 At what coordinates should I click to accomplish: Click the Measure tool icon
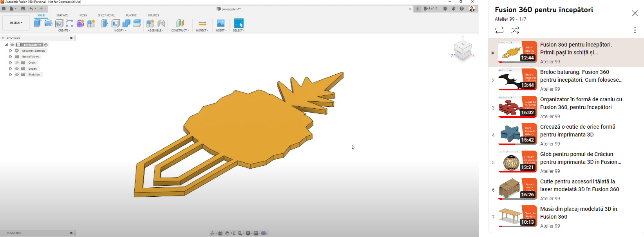coord(202,23)
